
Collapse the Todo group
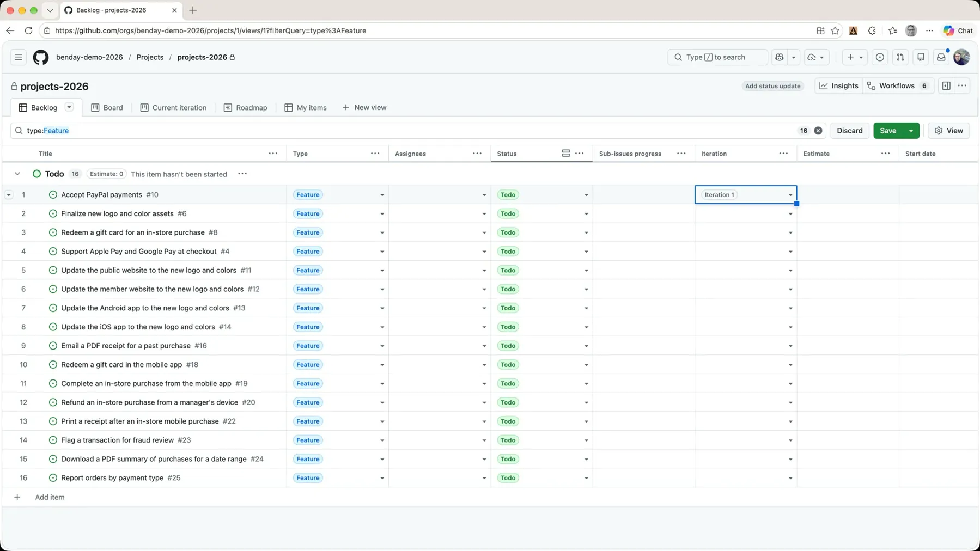point(17,174)
